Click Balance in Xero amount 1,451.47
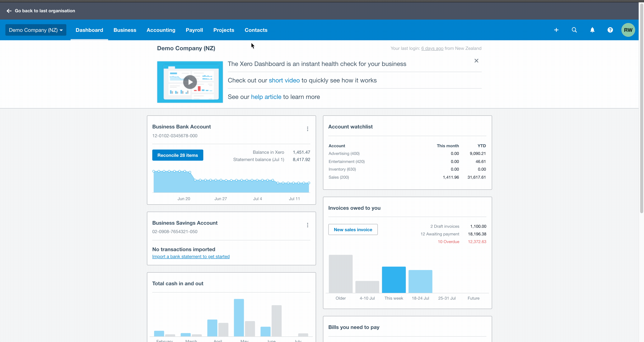Screen dimensions: 644x342 301,152
